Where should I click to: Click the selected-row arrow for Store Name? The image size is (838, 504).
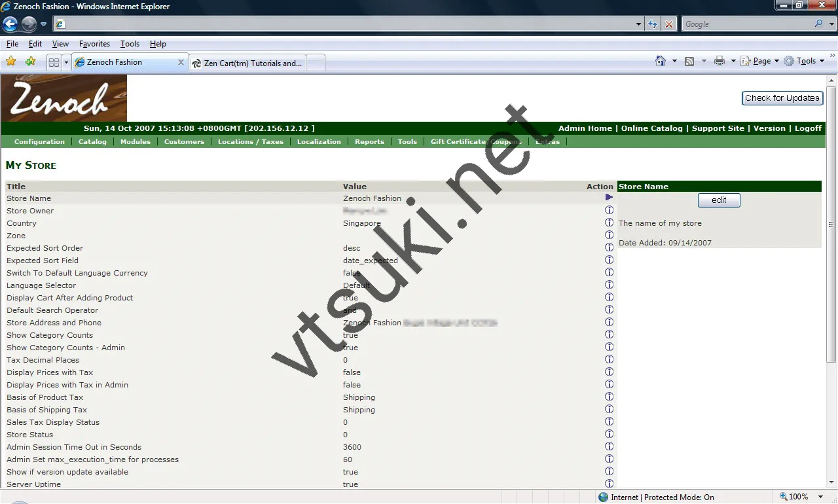[x=609, y=198]
